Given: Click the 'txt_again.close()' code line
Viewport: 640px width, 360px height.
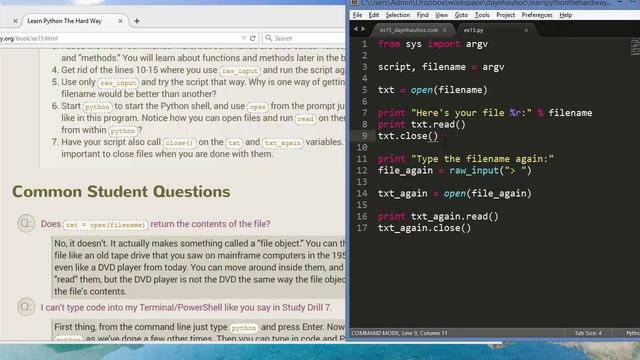Looking at the screenshot, I should (424, 228).
